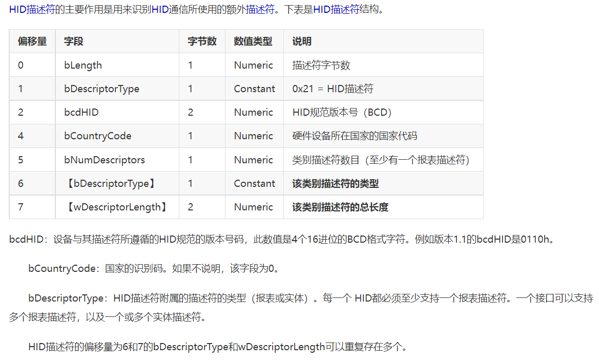Click the bcdHID field cell in table
The height and width of the screenshot is (364, 599).
(81, 112)
